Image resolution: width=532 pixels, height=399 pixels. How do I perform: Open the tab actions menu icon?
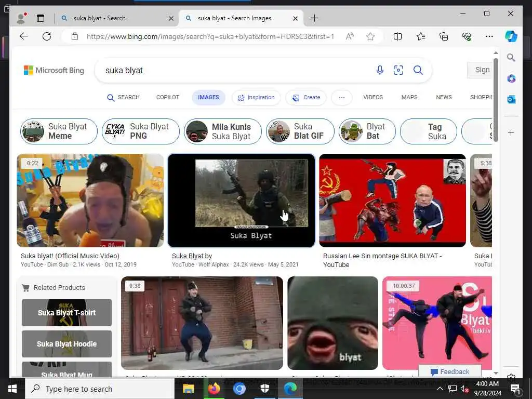(41, 18)
